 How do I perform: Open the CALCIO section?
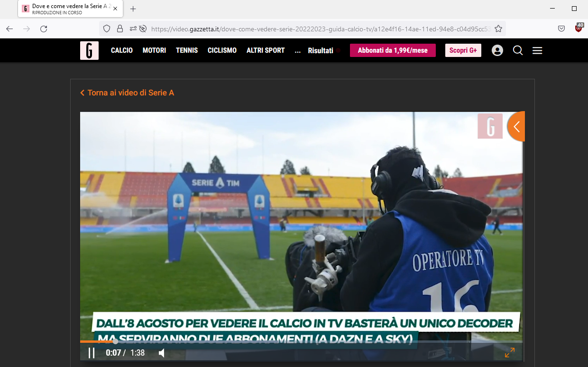coord(122,50)
